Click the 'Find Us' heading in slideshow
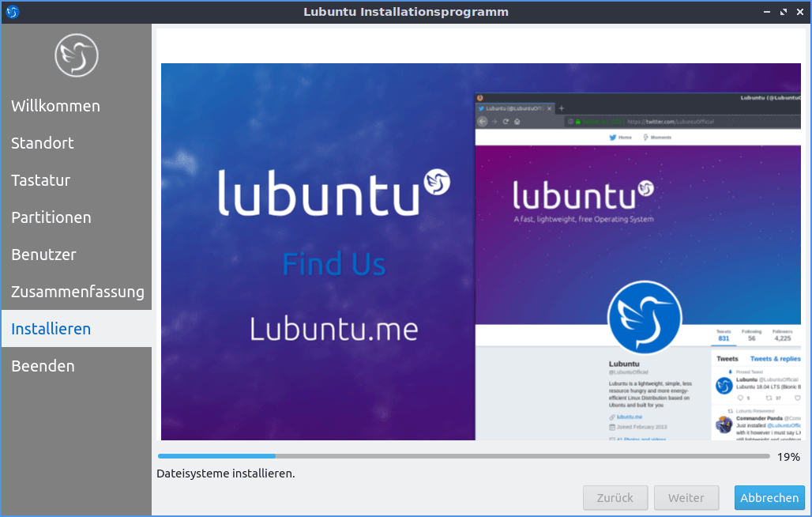The height and width of the screenshot is (517, 812). pyautogui.click(x=334, y=264)
